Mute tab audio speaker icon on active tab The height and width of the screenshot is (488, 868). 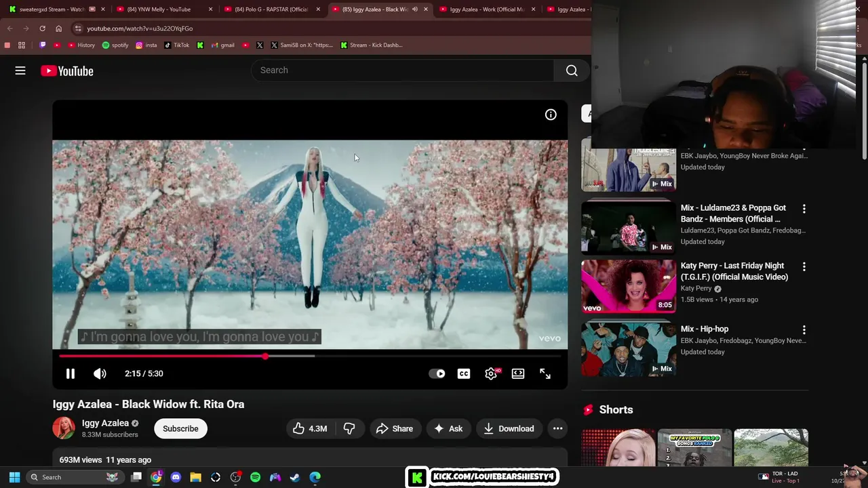click(414, 9)
